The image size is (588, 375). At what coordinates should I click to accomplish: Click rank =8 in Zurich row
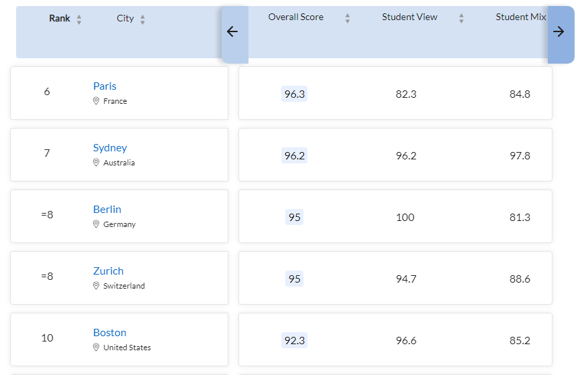[47, 276]
